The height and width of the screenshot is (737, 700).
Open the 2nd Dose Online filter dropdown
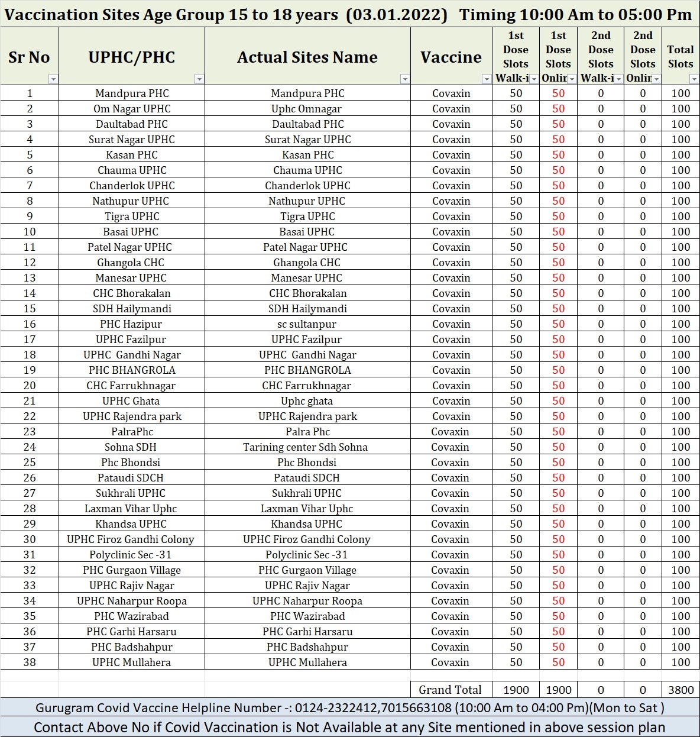[656, 79]
